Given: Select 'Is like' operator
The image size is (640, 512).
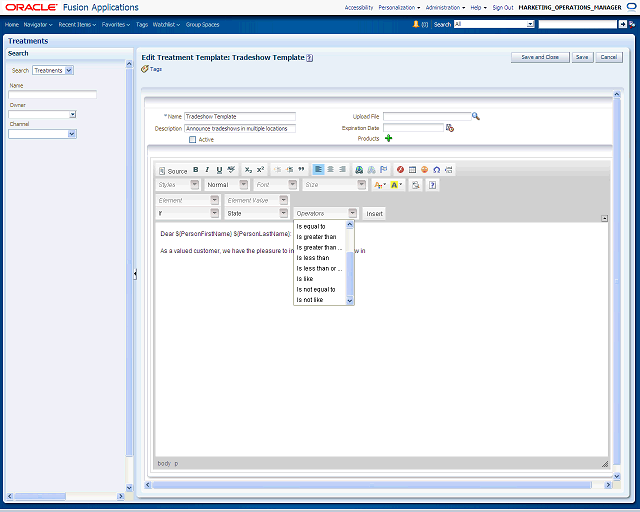Looking at the screenshot, I should (x=305, y=279).
